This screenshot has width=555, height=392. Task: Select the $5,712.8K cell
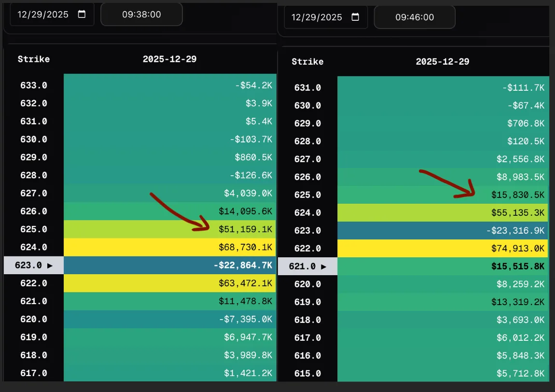coord(443,373)
